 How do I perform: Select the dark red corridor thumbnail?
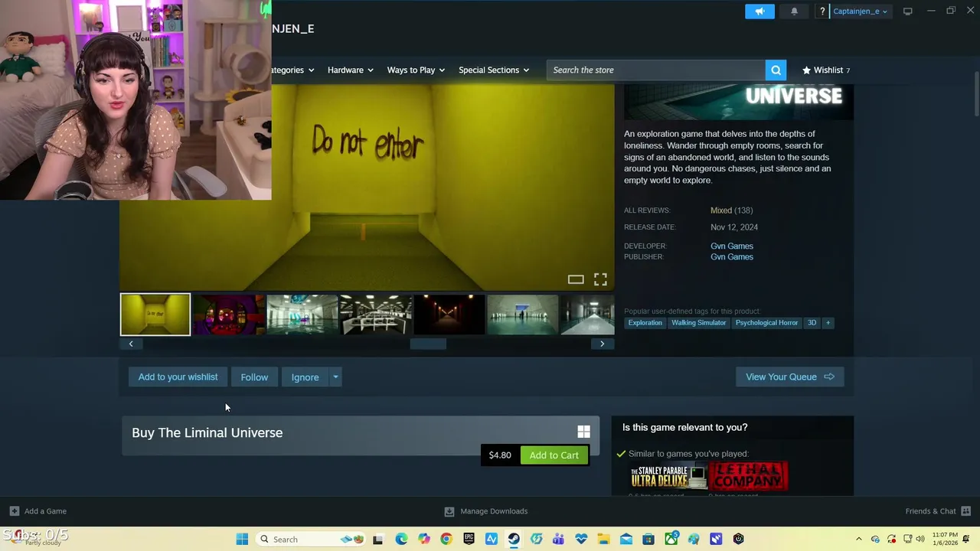449,315
